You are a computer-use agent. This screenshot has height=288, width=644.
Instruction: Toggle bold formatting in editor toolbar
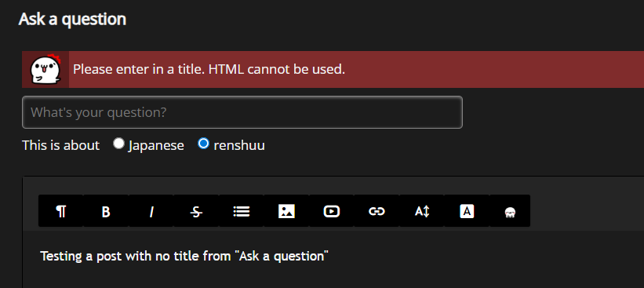pos(106,211)
